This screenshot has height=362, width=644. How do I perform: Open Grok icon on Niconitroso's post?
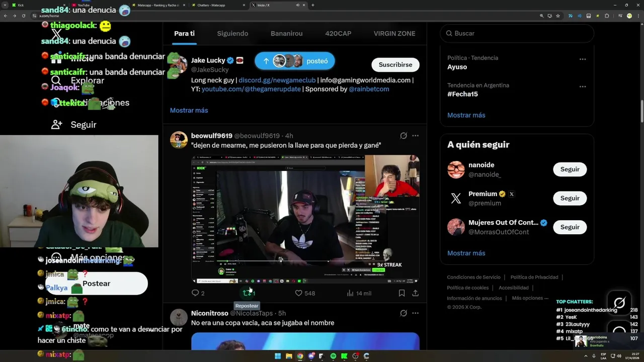(404, 313)
